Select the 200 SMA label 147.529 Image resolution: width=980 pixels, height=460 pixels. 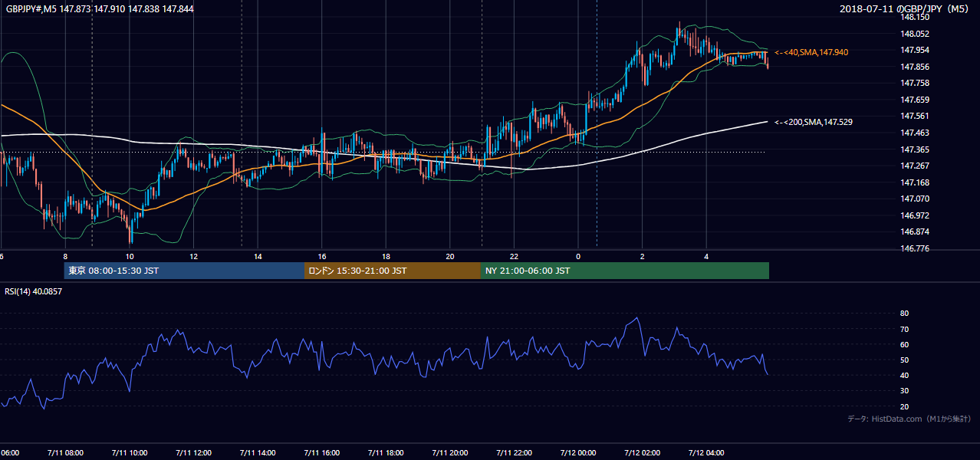coord(814,122)
